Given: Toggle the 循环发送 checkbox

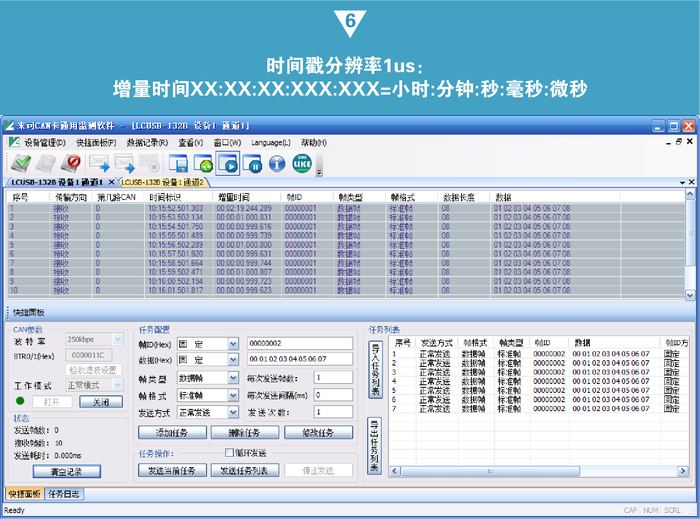Looking at the screenshot, I should pyautogui.click(x=229, y=453).
